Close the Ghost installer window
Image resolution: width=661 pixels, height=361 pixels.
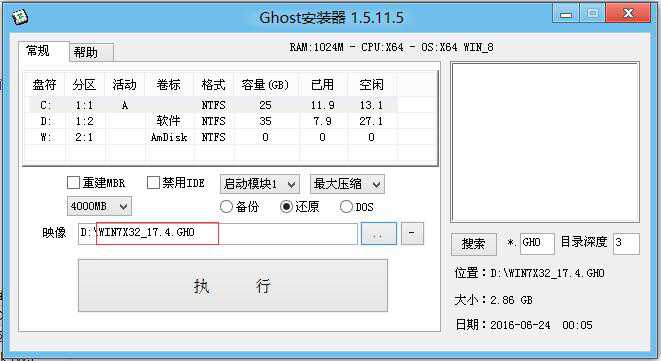[628, 14]
